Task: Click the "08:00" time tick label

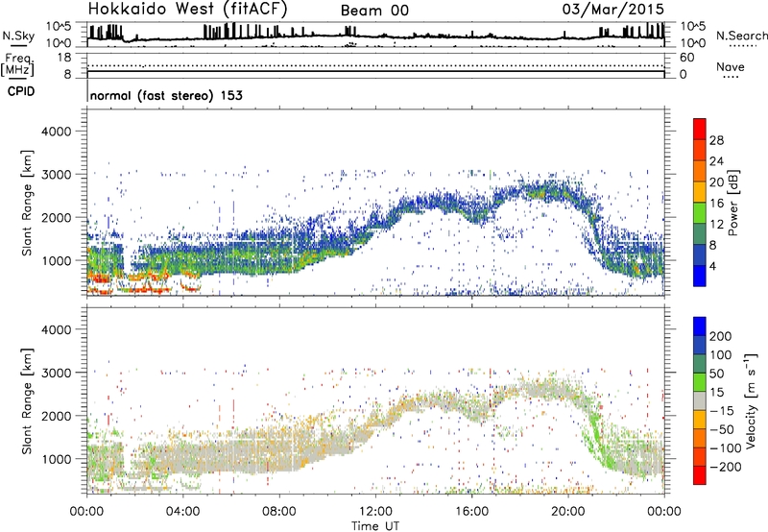Action: point(279,512)
